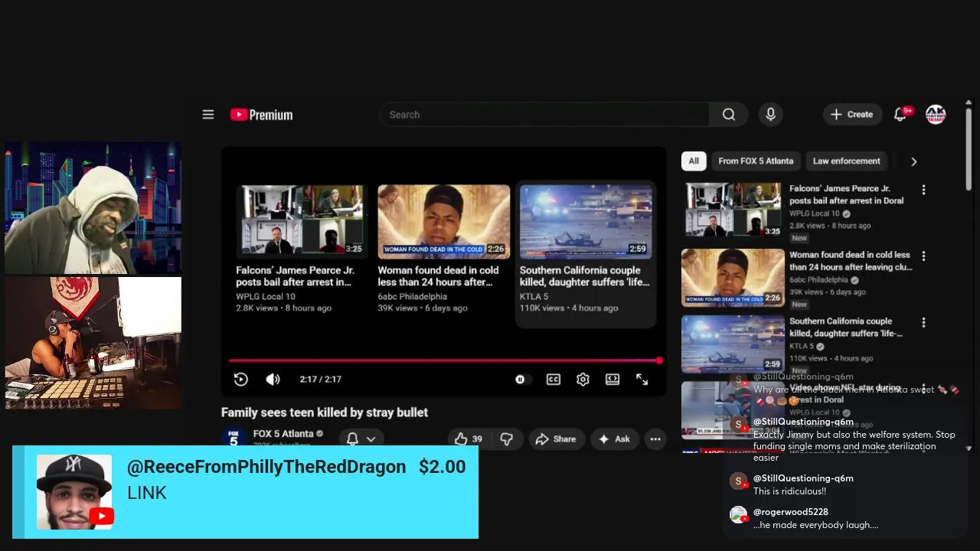This screenshot has width=980, height=551.
Task: Open FOX 5 Atlanta channel name
Action: (x=283, y=434)
